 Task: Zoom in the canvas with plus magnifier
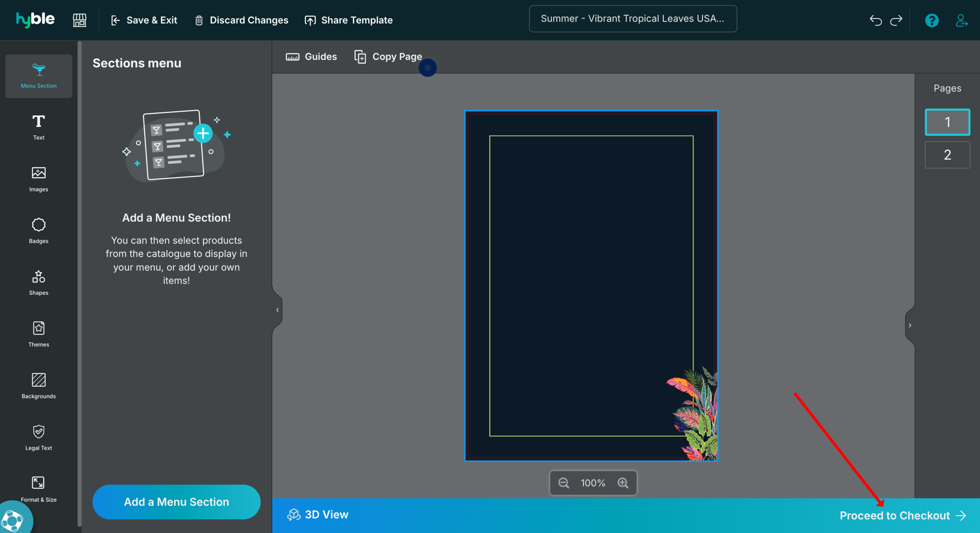click(623, 483)
